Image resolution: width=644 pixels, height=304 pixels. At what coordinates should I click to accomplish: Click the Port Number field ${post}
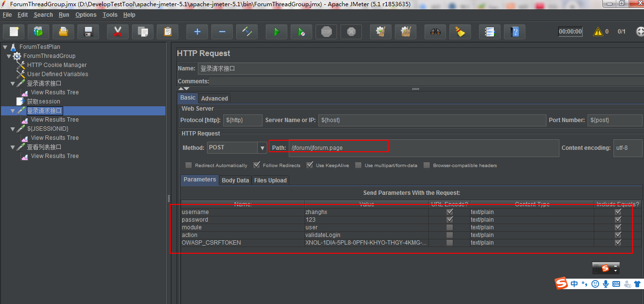pyautogui.click(x=615, y=120)
